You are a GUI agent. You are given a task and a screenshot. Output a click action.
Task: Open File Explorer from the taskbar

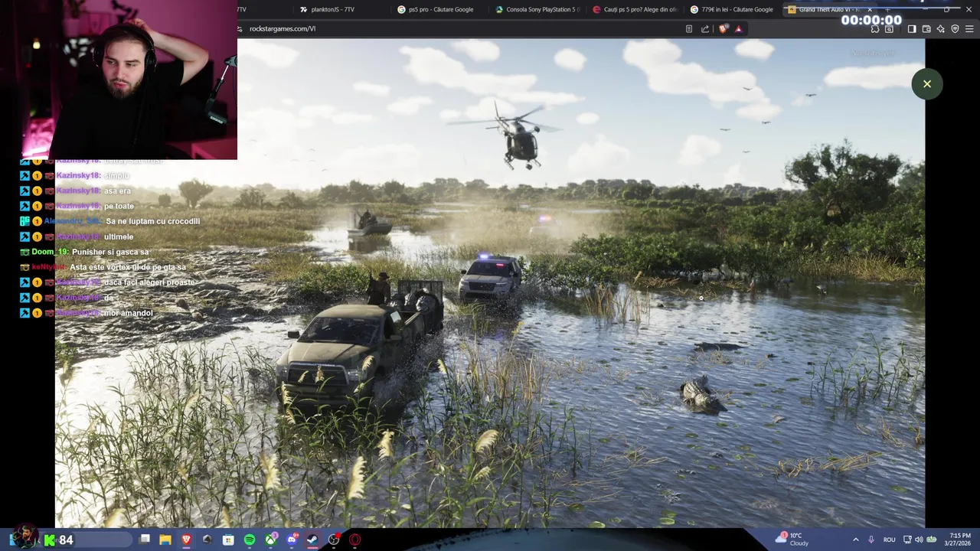click(x=165, y=540)
